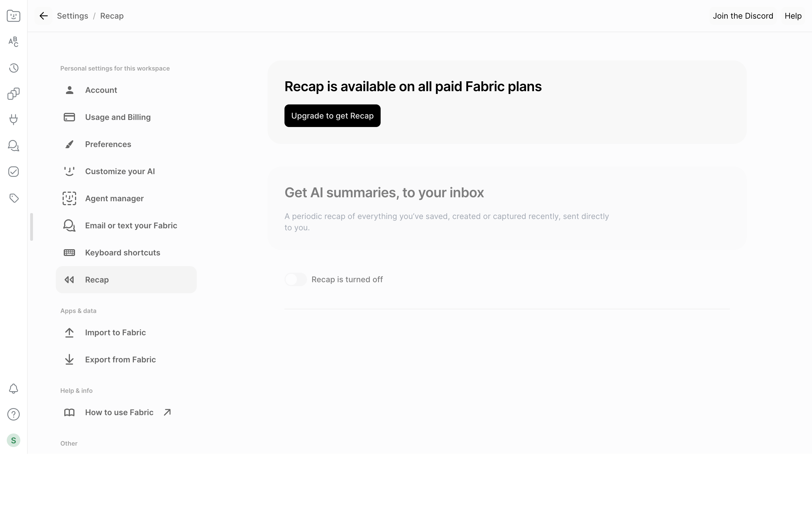Screen dimensions: 812x508
Task: Click the Preferences brush icon
Action: click(x=69, y=144)
